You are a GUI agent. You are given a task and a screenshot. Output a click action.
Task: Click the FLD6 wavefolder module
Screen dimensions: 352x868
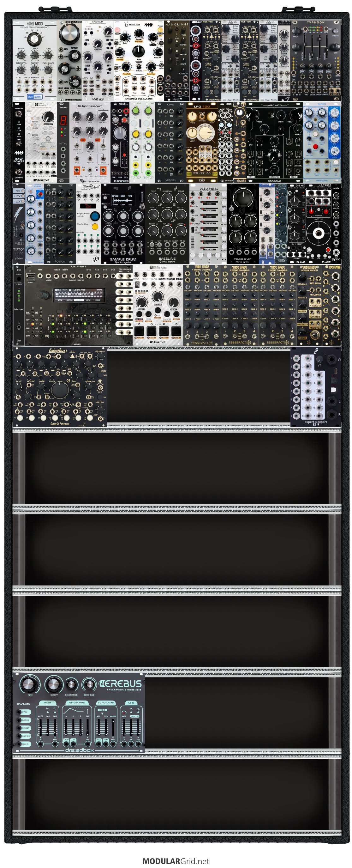(x=284, y=60)
